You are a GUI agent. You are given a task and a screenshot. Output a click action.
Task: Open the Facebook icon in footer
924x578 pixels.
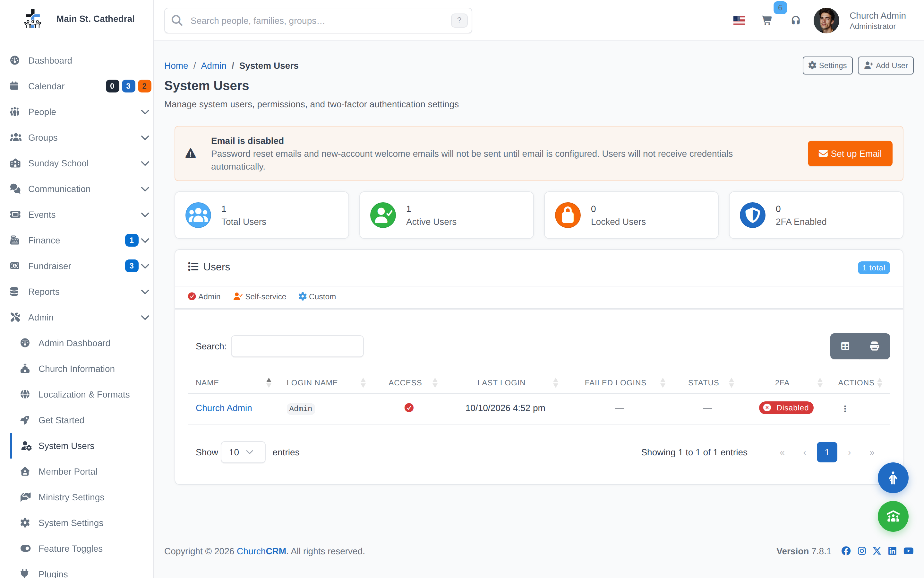[x=846, y=551]
